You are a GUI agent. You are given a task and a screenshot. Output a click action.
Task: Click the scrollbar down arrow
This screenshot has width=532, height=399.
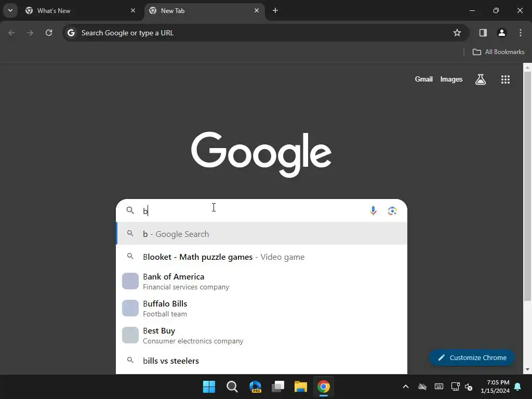[527, 369]
